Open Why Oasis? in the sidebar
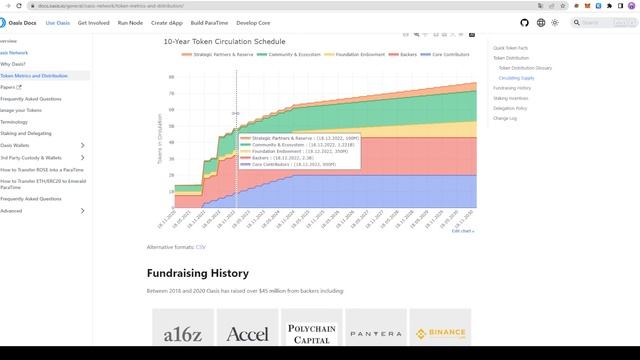 tap(13, 64)
